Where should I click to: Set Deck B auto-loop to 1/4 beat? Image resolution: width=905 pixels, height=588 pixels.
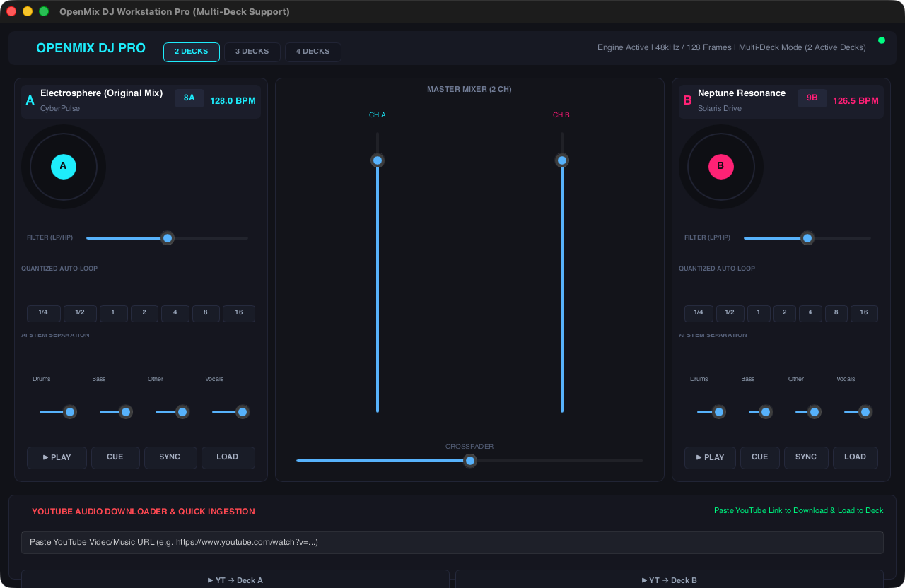click(x=699, y=314)
